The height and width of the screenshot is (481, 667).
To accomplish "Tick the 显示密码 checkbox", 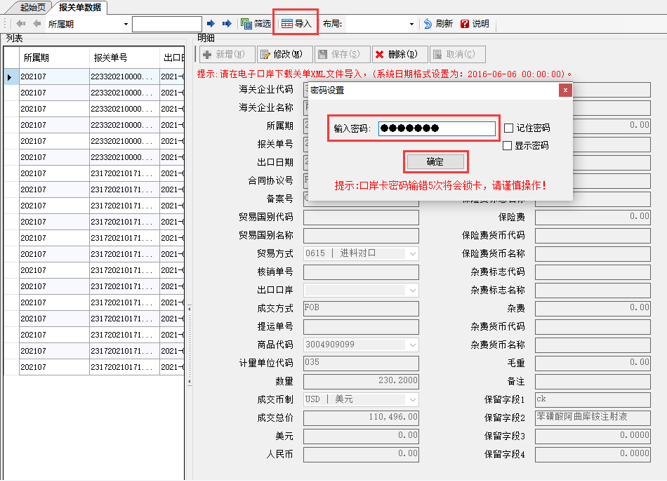I will coord(509,146).
